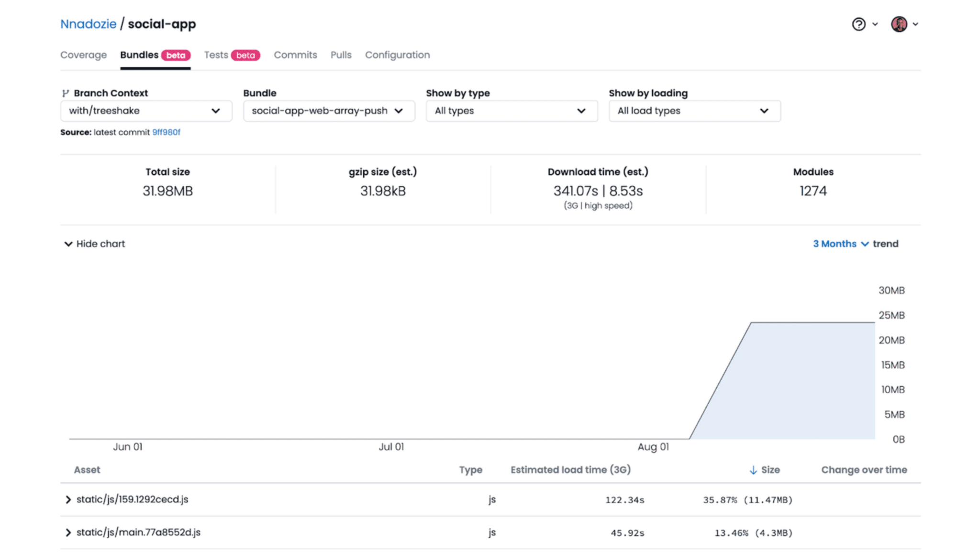Click the Modules count 1274
The width and height of the screenshot is (980, 556).
tap(813, 191)
